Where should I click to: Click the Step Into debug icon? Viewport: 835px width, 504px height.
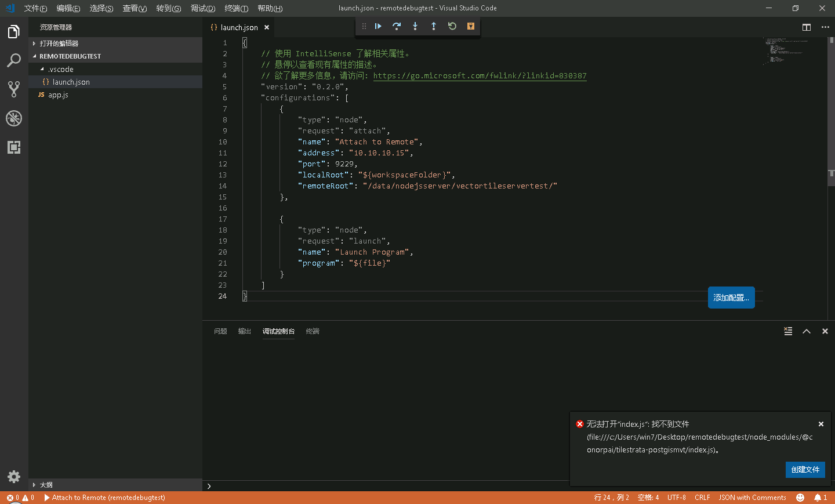pyautogui.click(x=415, y=26)
